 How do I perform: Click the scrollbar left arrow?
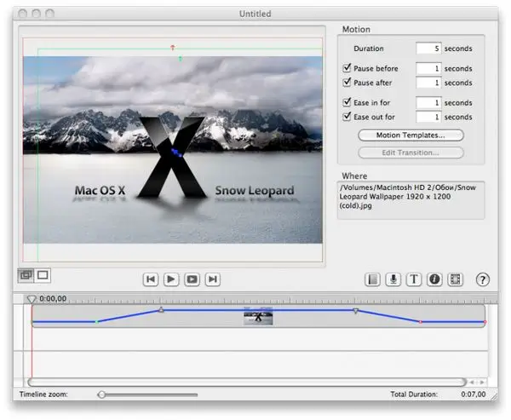click(472, 382)
